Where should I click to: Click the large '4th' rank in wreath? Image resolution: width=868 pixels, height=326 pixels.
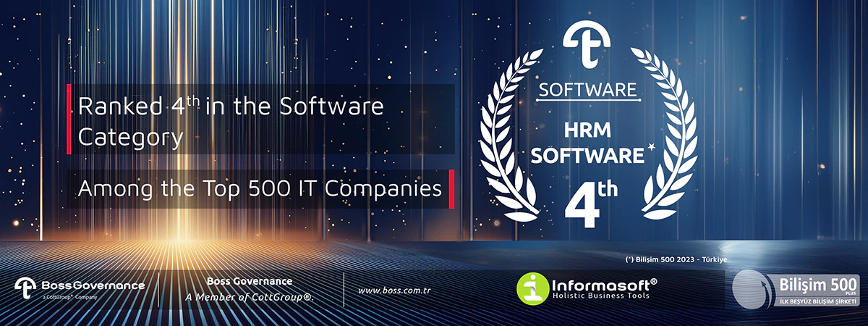point(590,203)
